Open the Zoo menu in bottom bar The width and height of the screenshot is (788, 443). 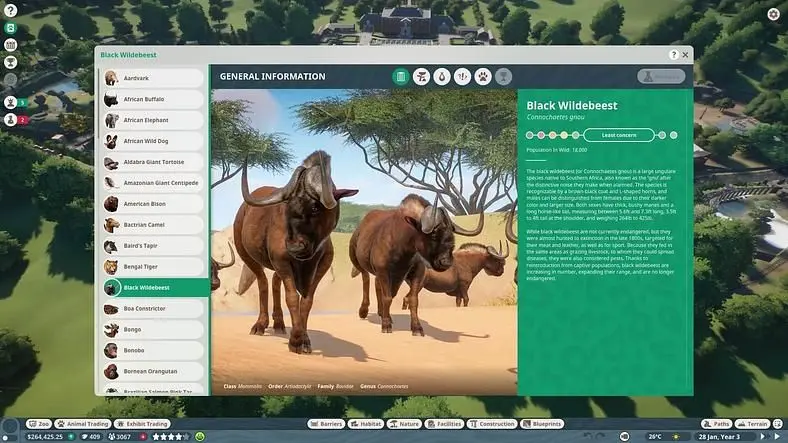pos(39,424)
